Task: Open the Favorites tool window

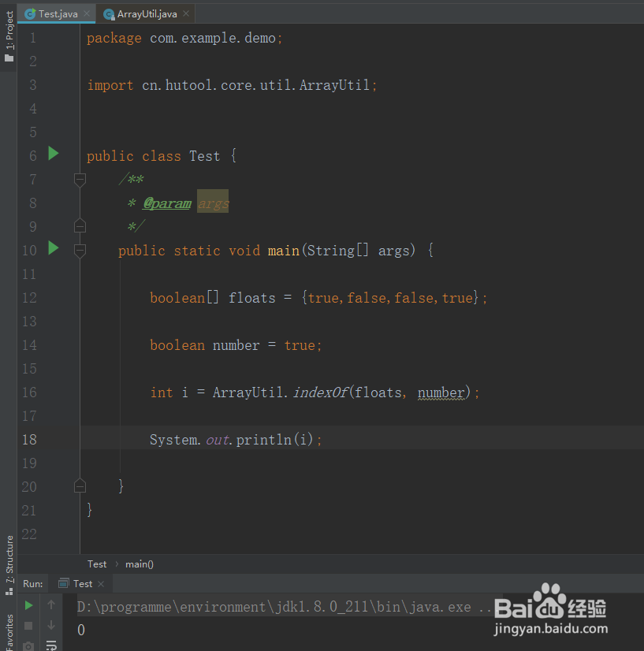Action: coord(9,631)
